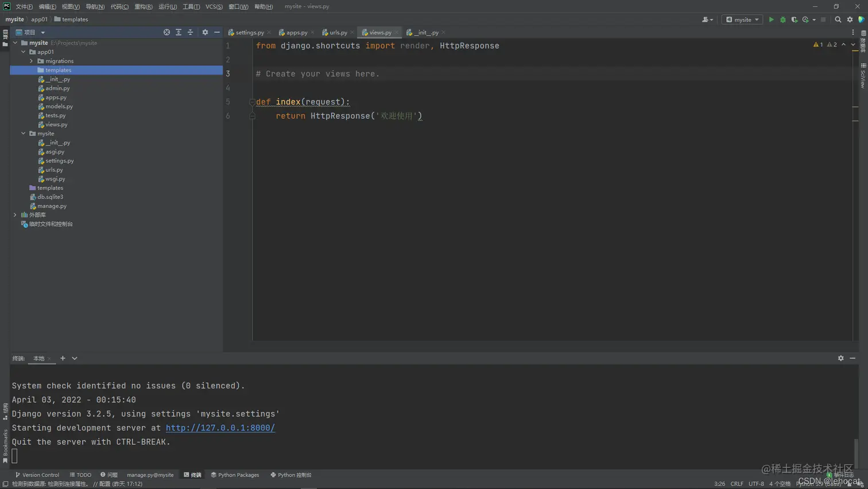Open the SciView side panel
This screenshot has width=868, height=489.
(x=863, y=76)
